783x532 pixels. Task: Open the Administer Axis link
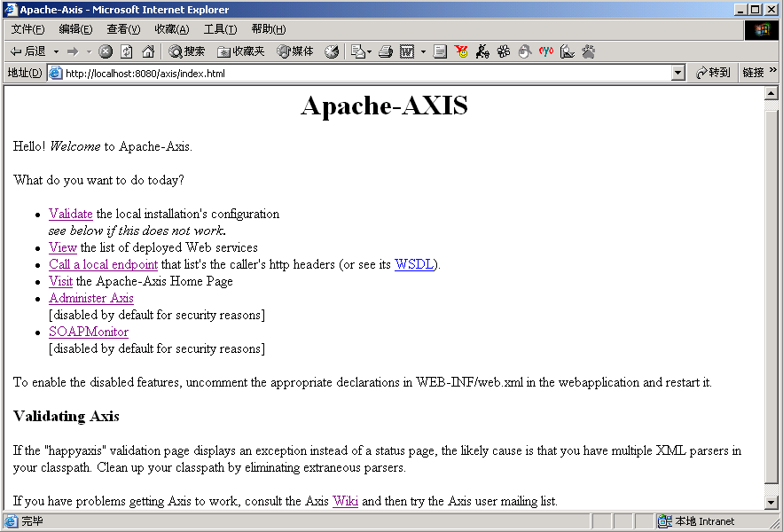[x=90, y=298]
